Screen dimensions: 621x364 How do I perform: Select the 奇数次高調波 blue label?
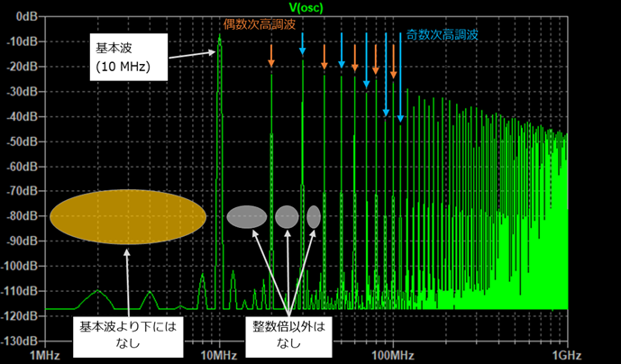(442, 34)
